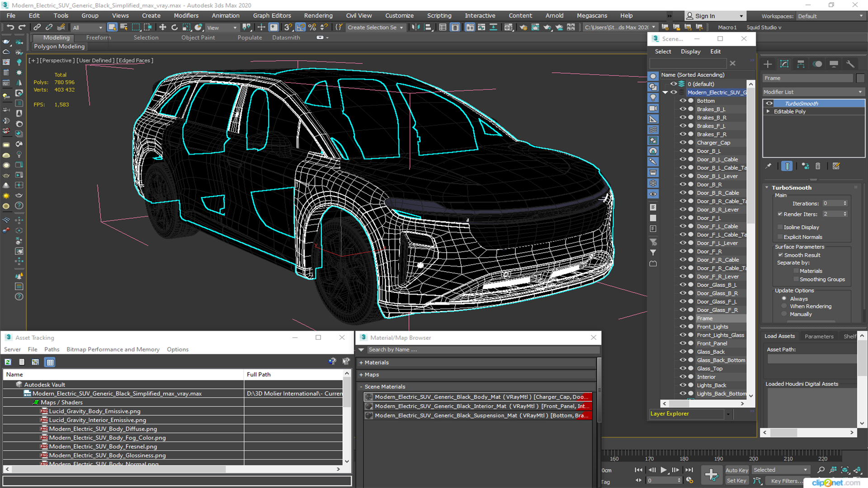Open the Modifiers menu
Viewport: 868px width, 488px height.
[186, 15]
